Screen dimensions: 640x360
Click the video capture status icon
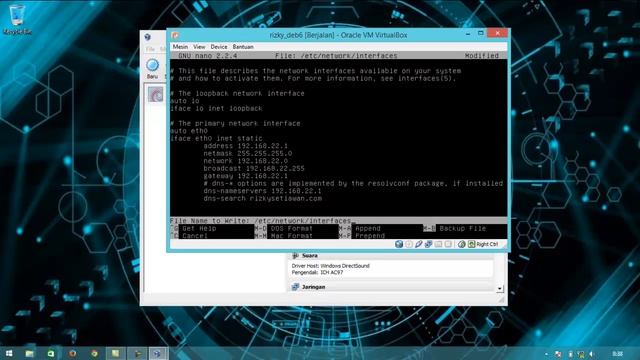pyautogui.click(x=448, y=244)
